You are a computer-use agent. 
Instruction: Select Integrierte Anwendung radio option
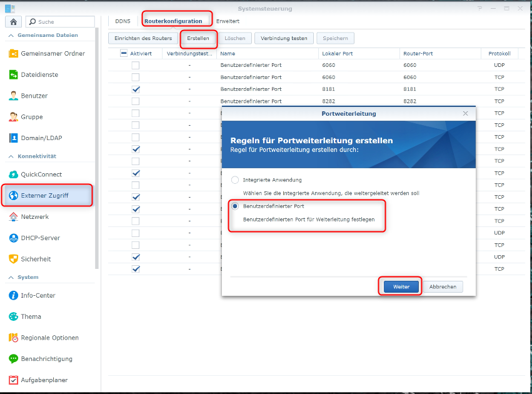[235, 180]
